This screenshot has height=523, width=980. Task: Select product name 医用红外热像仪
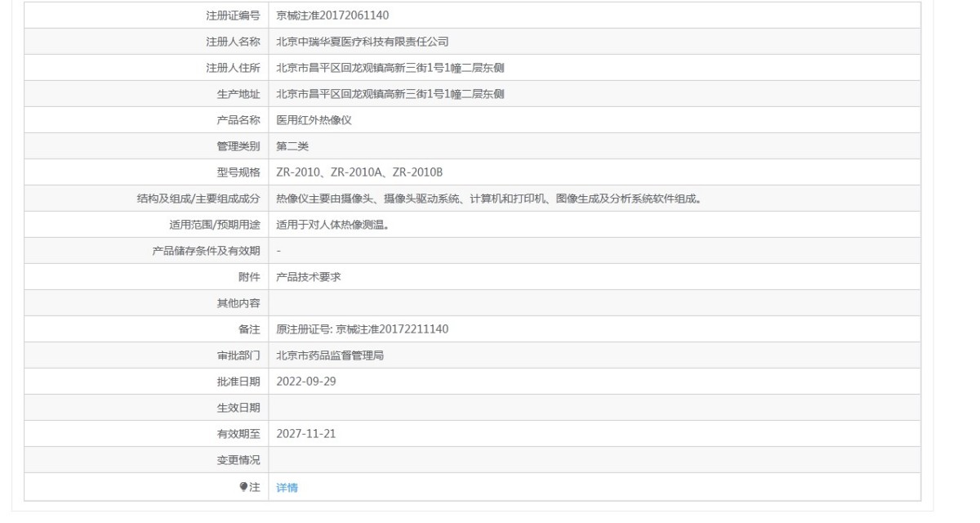[314, 120]
